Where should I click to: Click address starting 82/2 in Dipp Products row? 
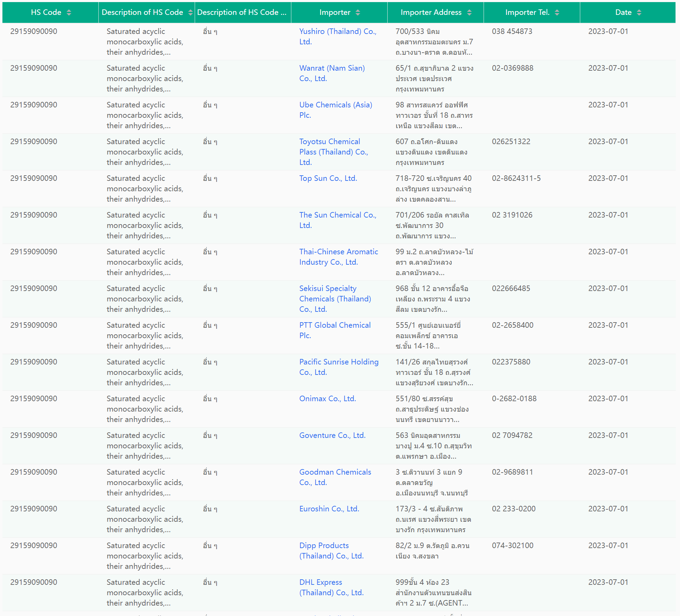tap(433, 551)
